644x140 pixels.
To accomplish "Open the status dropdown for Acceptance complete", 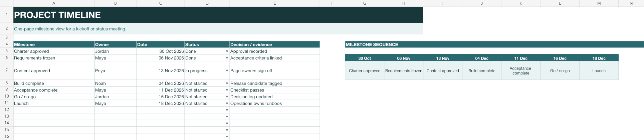I will tap(227, 90).
